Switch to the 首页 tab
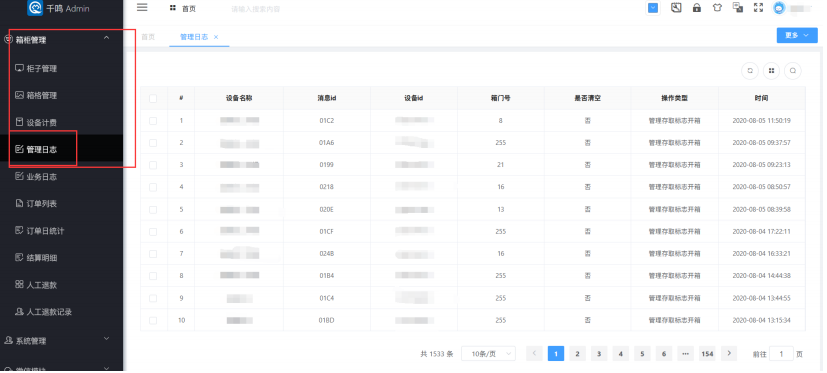This screenshot has height=373, width=827. coord(148,37)
